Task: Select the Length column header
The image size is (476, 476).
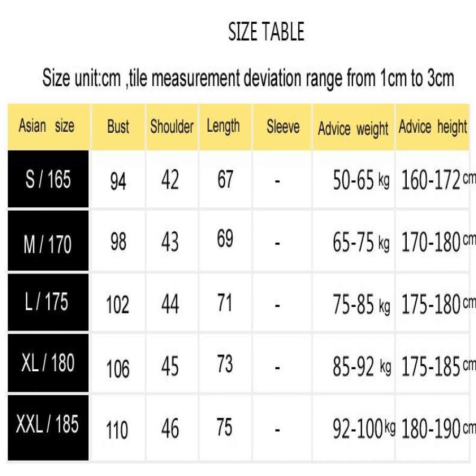Action: pyautogui.click(x=223, y=127)
